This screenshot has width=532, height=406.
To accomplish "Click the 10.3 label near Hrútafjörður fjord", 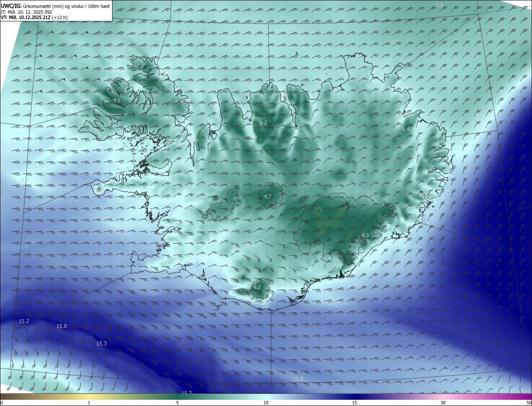I will 195,140.
